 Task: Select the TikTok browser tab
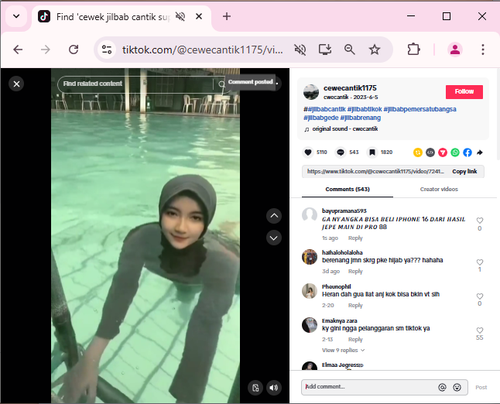pos(121,17)
